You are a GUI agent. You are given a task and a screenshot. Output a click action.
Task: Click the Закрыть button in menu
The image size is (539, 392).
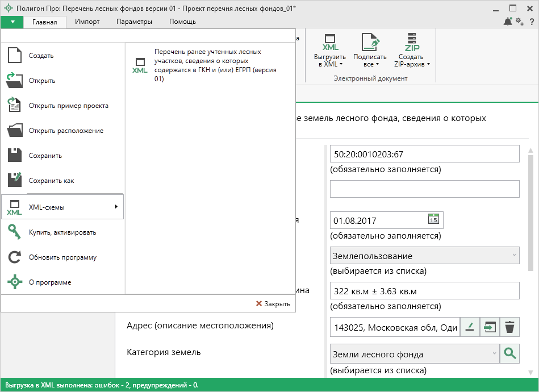(273, 304)
